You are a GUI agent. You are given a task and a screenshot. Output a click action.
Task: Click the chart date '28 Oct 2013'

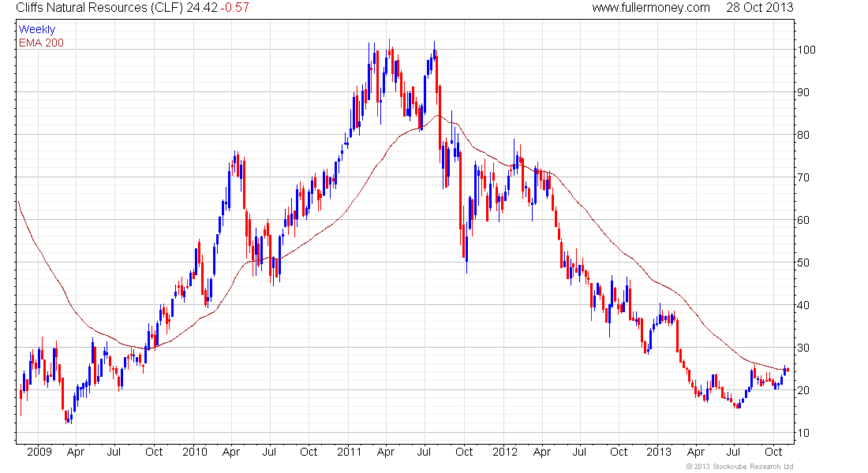click(759, 8)
